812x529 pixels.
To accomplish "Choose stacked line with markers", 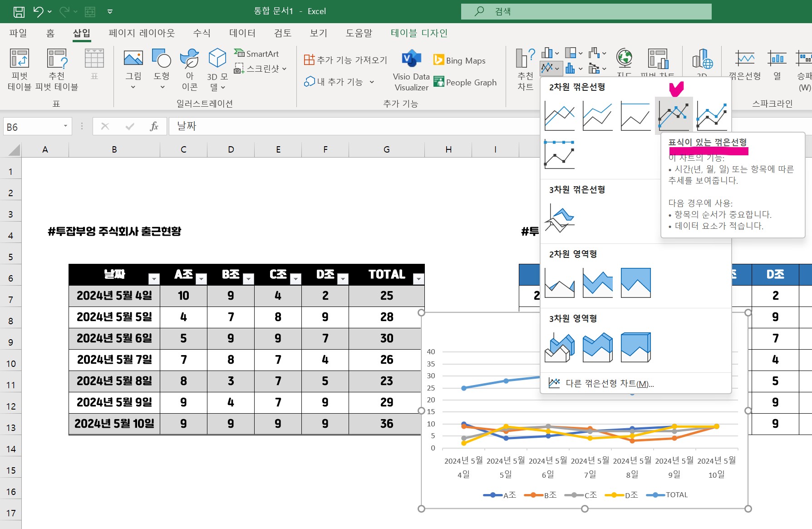I will pos(712,116).
